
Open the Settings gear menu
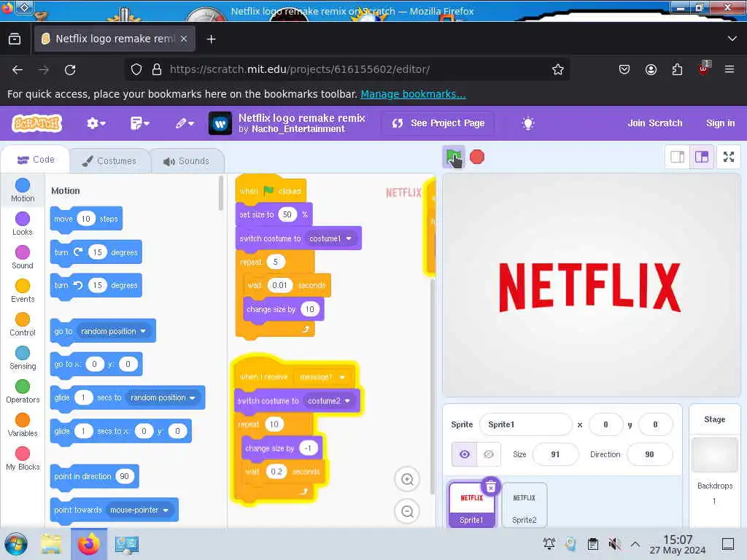pos(96,123)
